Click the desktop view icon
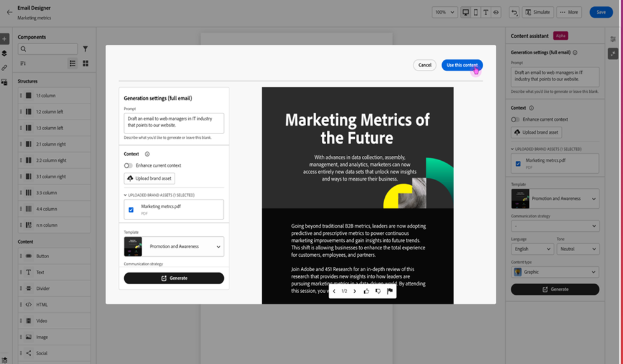Image resolution: width=623 pixels, height=364 pixels. [x=465, y=12]
